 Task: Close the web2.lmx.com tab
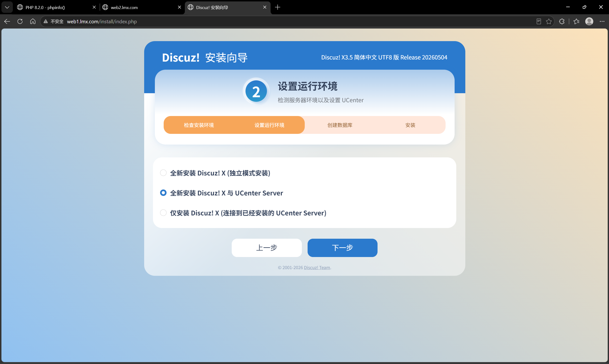[179, 7]
